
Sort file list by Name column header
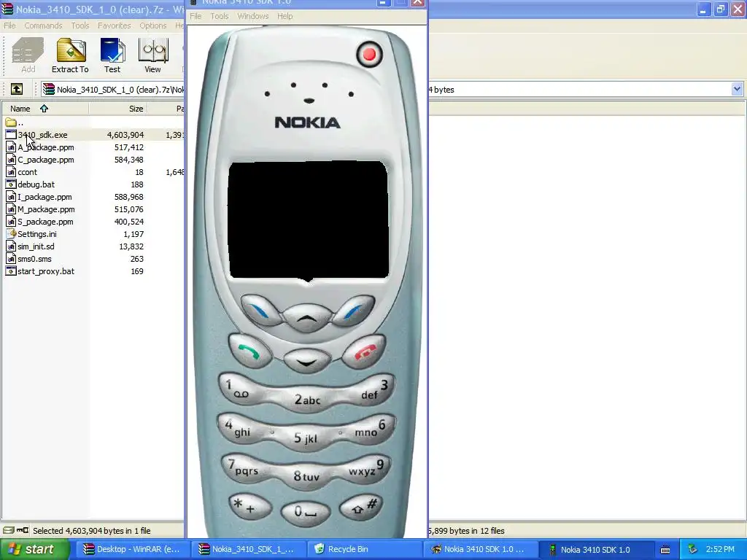(45, 109)
